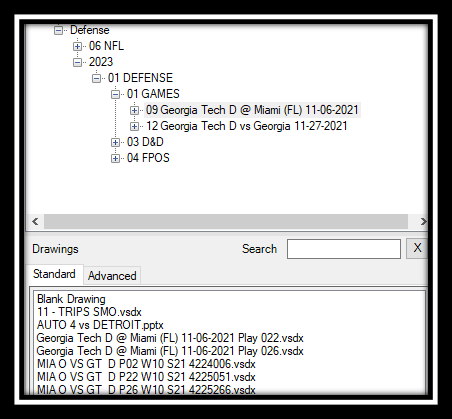Select MIA O VS GT D P26 4225266.vsdx
This screenshot has height=419, width=452.
pos(146,390)
